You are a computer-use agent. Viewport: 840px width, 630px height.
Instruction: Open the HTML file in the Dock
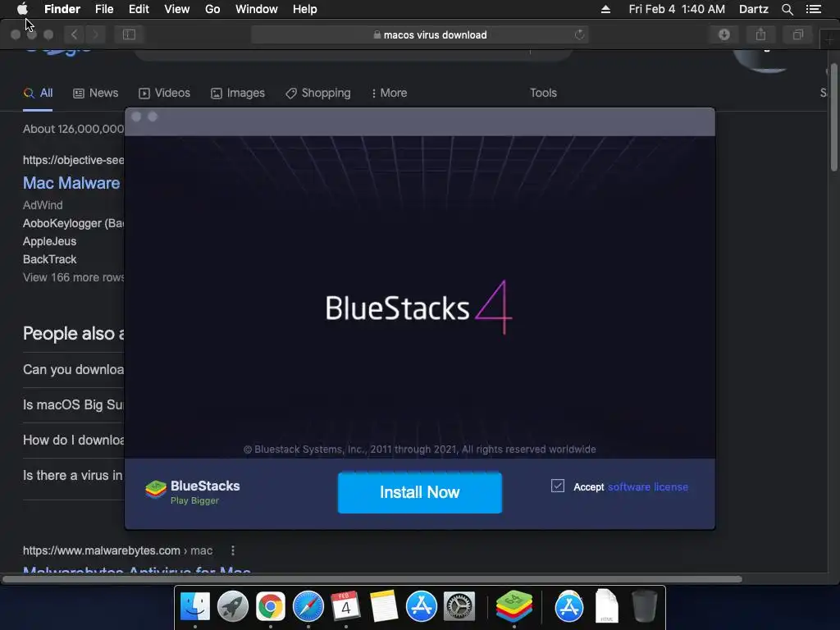coord(607,606)
